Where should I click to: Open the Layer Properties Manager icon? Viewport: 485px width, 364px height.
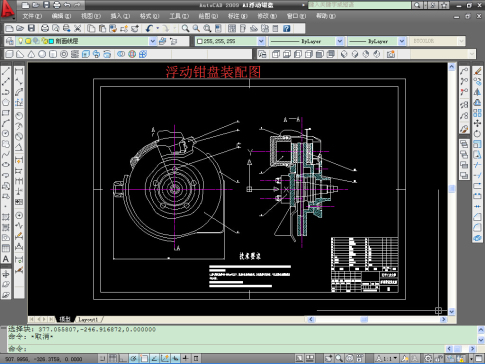[x=10, y=41]
